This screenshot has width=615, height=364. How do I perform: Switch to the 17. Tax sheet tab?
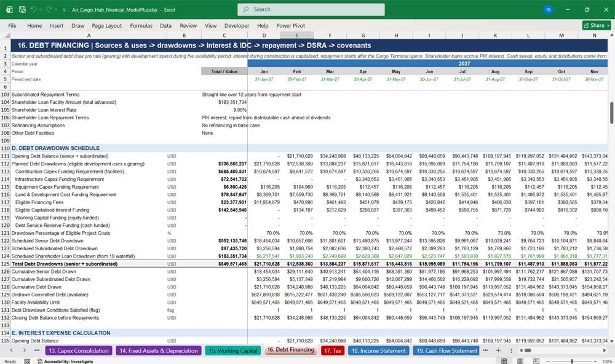333,350
